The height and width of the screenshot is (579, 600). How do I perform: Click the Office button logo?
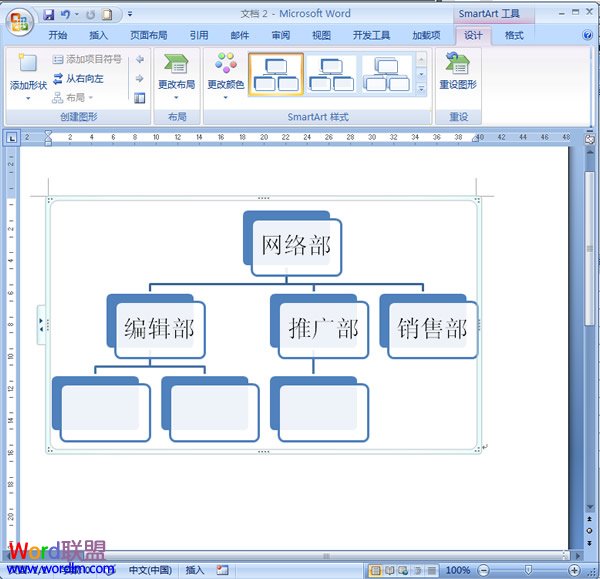click(x=18, y=20)
